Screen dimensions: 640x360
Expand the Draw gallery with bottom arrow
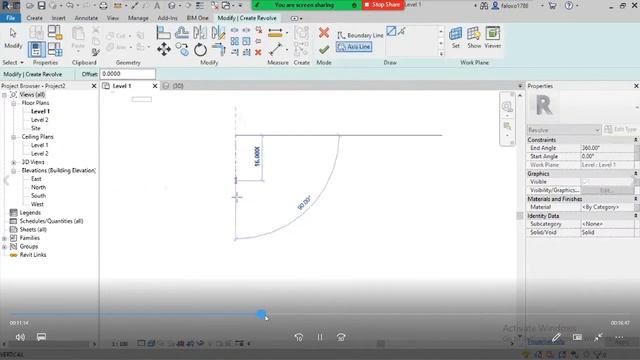[441, 53]
